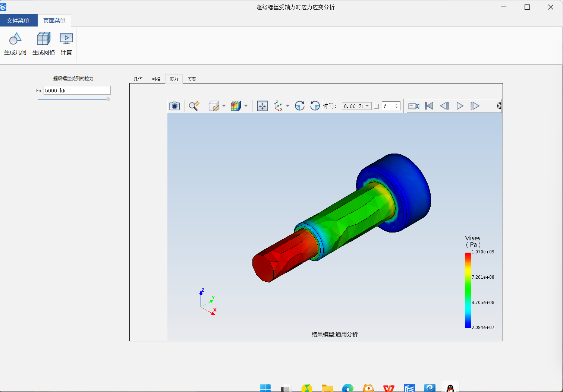563x392 pixels.
Task: Rotate view clockwise icon
Action: pos(300,106)
